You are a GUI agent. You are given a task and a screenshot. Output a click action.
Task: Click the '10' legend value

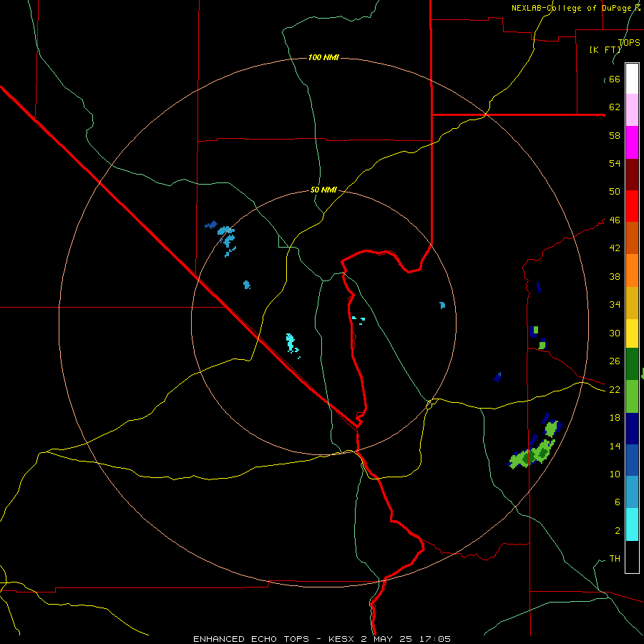click(615, 474)
